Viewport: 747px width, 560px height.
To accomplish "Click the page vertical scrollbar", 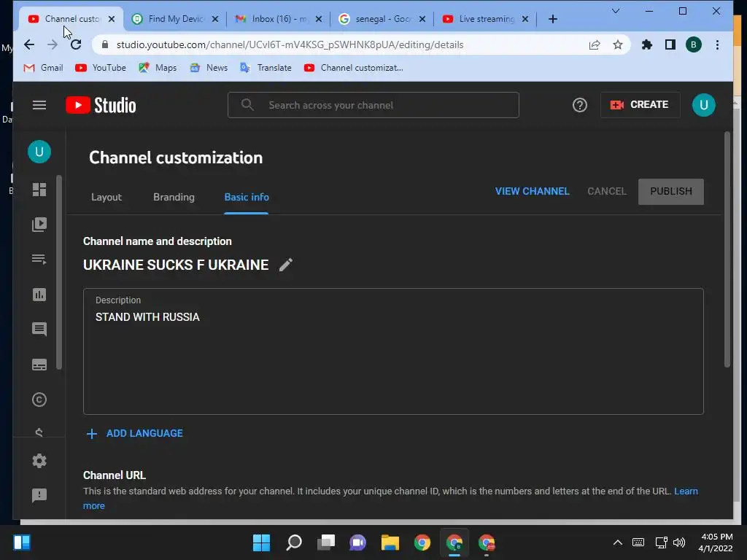I will click(727, 249).
